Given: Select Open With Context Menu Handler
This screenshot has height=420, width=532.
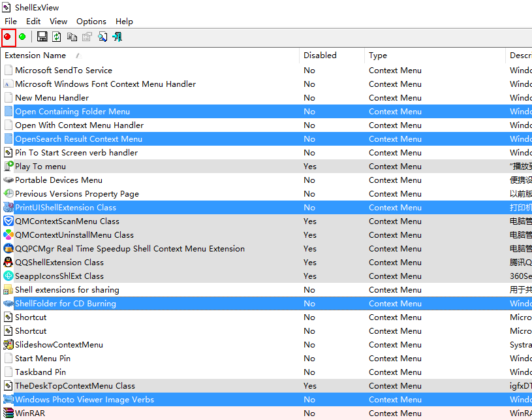Looking at the screenshot, I should pyautogui.click(x=266, y=125).
